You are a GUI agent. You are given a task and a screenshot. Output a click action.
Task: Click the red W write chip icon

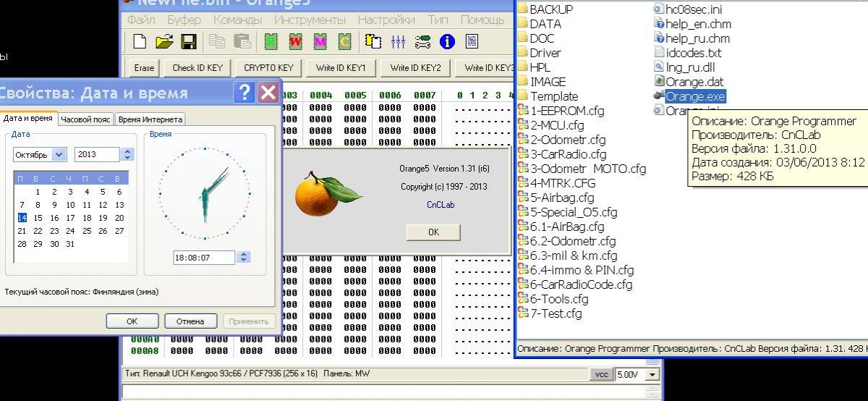295,41
